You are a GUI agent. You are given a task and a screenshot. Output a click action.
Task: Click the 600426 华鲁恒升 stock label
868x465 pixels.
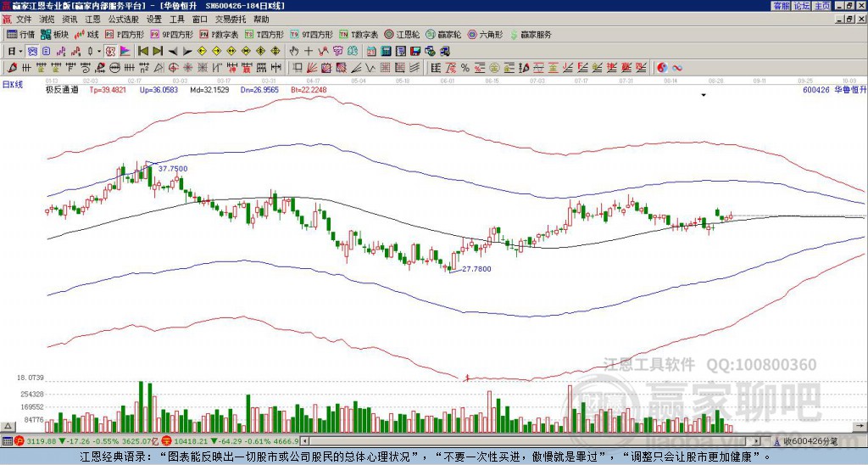834,90
